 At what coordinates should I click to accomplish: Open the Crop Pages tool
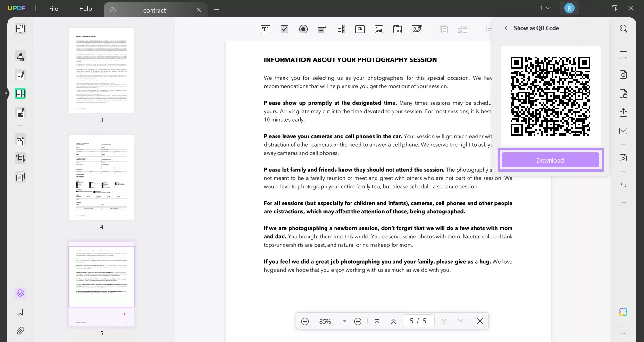[20, 158]
